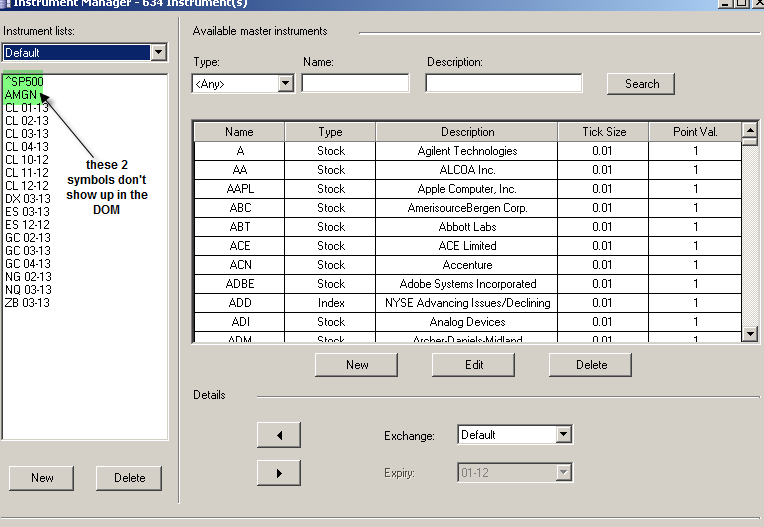Click the New button under instrument list
The height and width of the screenshot is (527, 764).
pos(42,478)
